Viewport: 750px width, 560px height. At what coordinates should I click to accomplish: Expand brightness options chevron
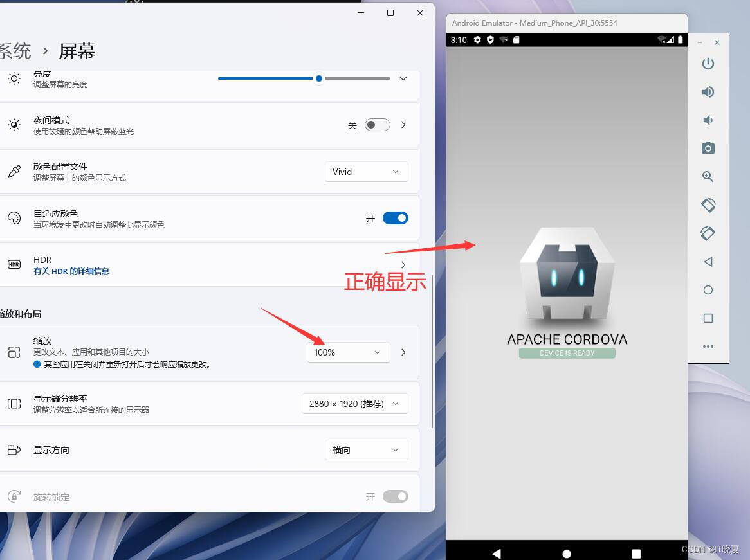click(x=403, y=78)
